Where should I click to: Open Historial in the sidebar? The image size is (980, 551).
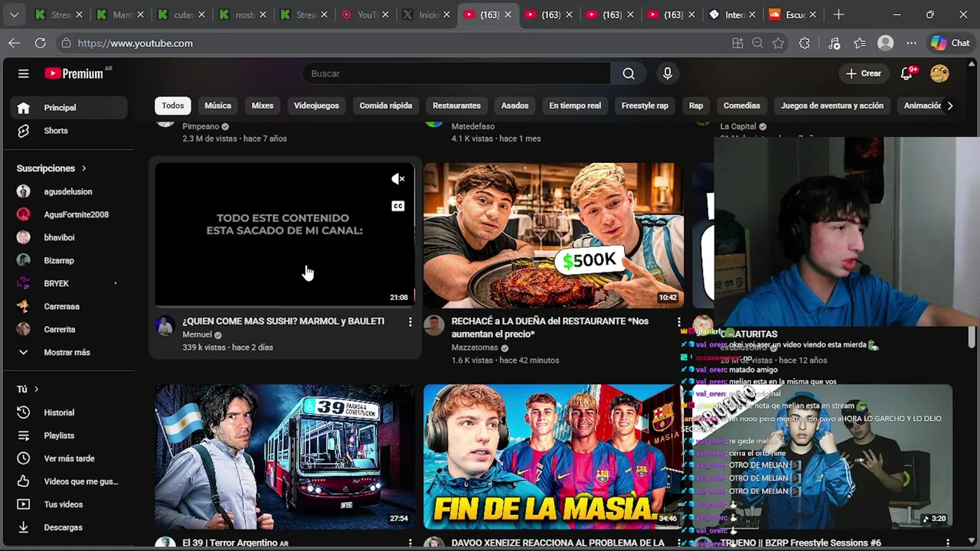coord(70,412)
